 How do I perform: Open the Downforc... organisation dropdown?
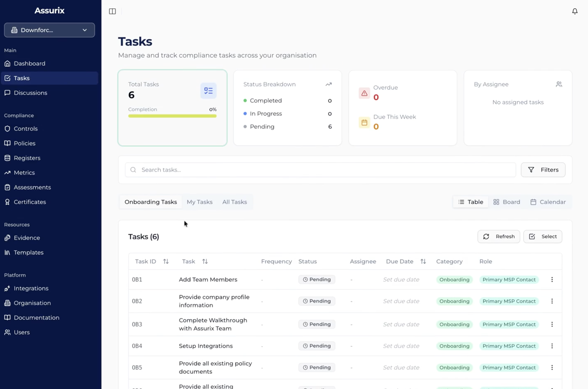[x=49, y=30]
